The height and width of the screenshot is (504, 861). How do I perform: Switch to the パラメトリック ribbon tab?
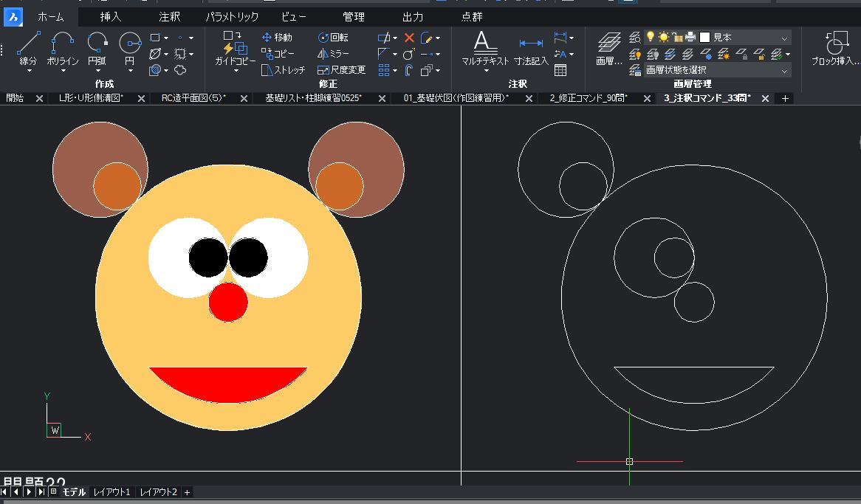coord(232,17)
